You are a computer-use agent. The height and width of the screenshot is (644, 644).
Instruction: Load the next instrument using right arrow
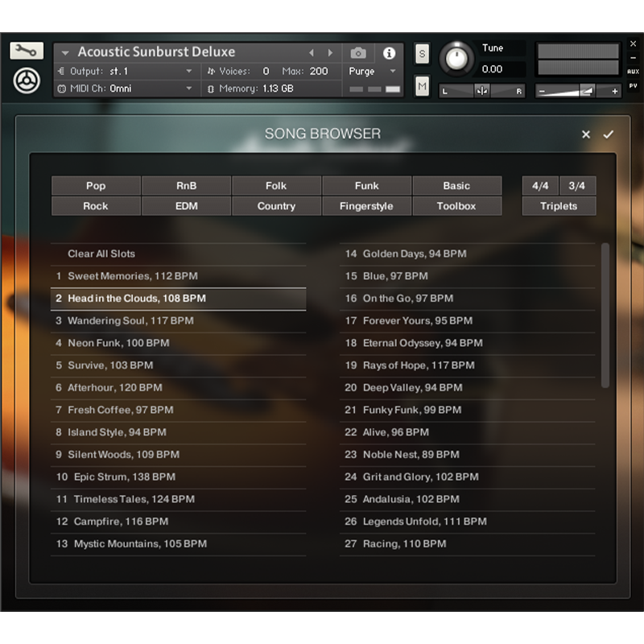click(x=330, y=53)
